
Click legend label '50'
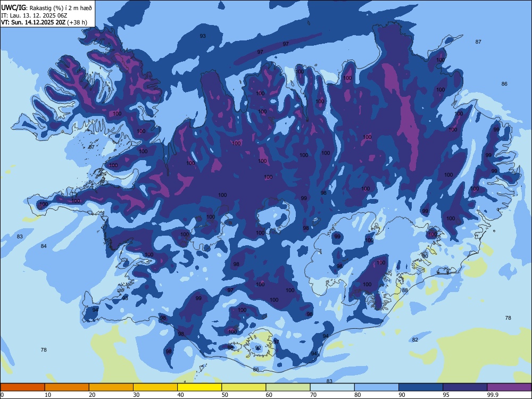(225, 395)
